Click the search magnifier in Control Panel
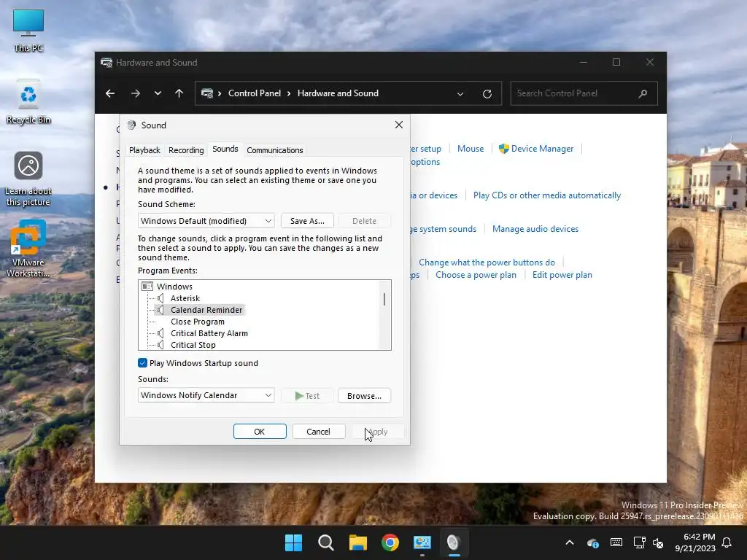747x560 pixels. coord(643,93)
